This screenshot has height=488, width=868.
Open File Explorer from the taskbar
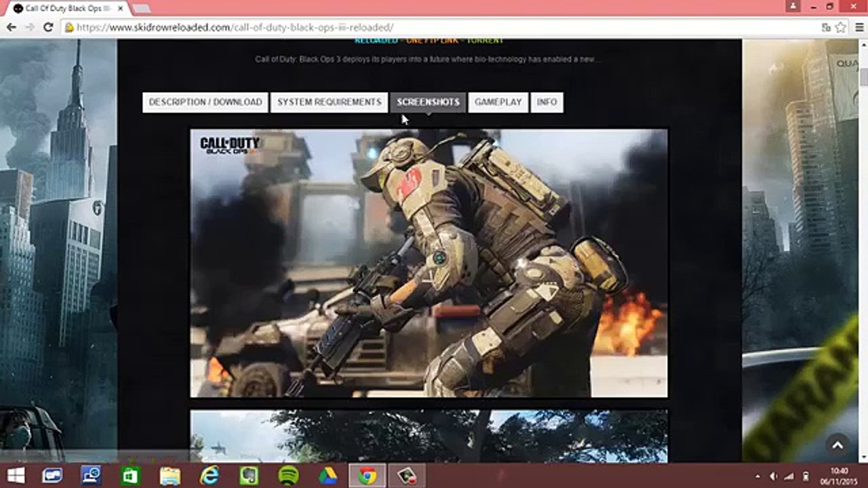pyautogui.click(x=170, y=476)
